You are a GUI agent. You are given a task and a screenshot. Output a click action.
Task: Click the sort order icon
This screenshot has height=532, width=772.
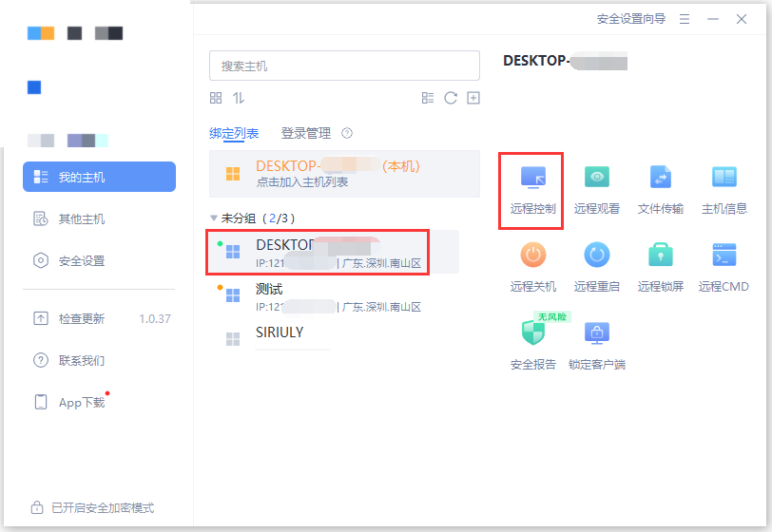239,98
